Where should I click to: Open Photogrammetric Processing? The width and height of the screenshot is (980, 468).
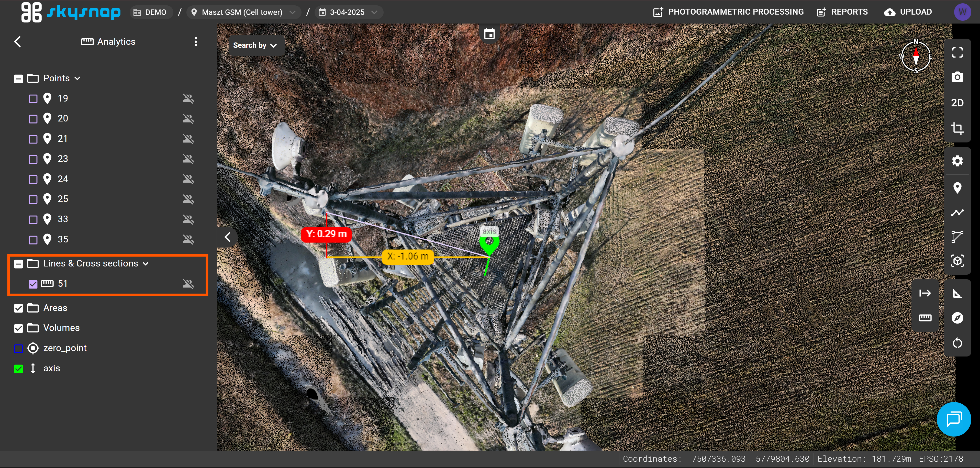click(728, 12)
